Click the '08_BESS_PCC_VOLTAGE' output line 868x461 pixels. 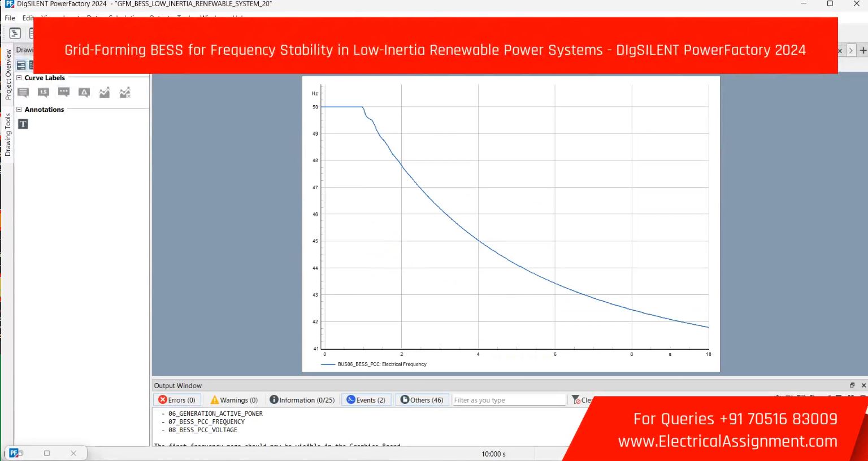click(x=203, y=430)
